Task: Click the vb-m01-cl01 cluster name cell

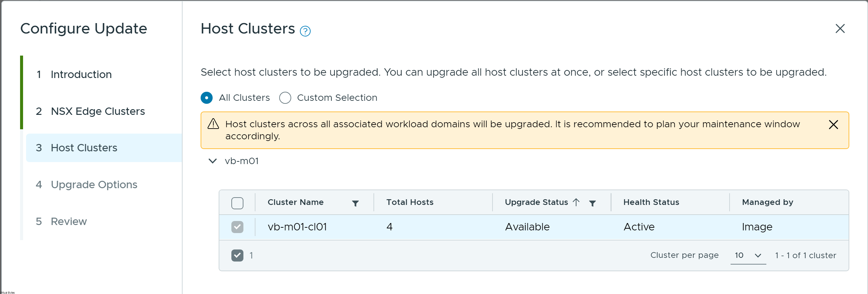Action: pos(297,227)
